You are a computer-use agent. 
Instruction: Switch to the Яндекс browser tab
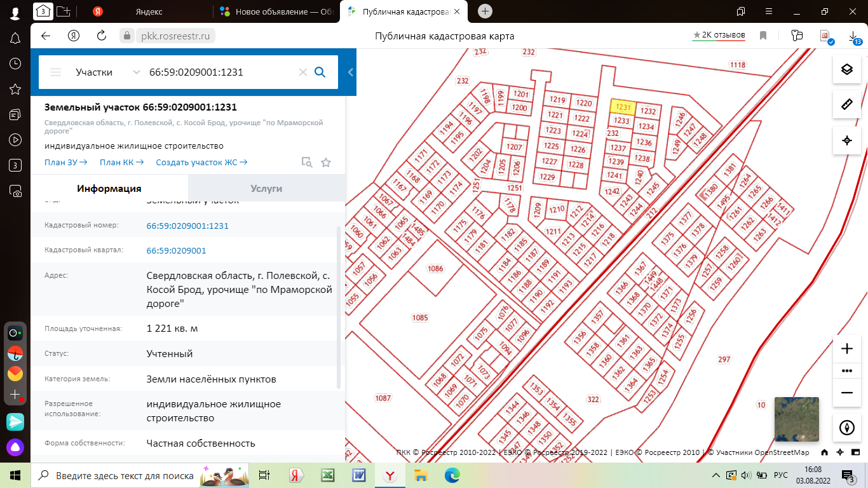pos(149,11)
